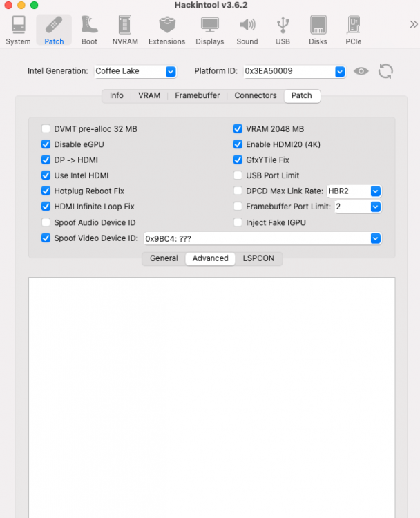Screen dimensions: 420x518
Task: Toggle HDMI Infinite Loop Fix checkbox
Action: [46, 206]
